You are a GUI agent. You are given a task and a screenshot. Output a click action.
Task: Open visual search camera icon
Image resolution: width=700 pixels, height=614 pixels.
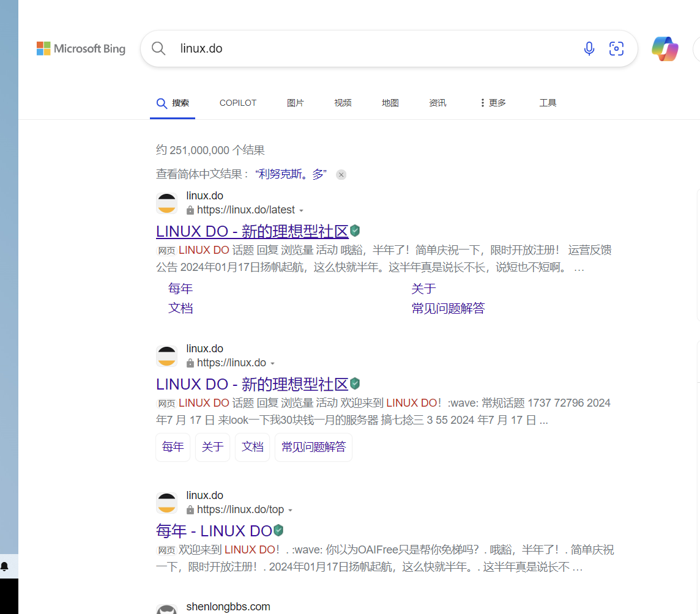[x=616, y=48]
